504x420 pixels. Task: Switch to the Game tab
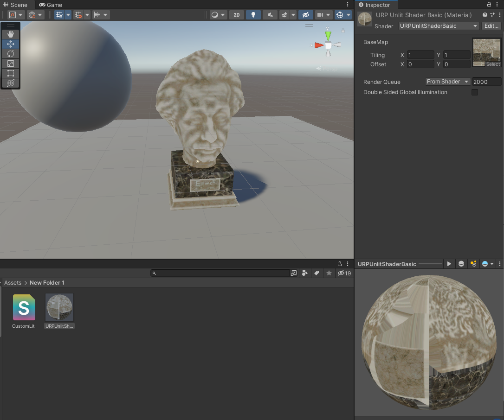tap(51, 5)
